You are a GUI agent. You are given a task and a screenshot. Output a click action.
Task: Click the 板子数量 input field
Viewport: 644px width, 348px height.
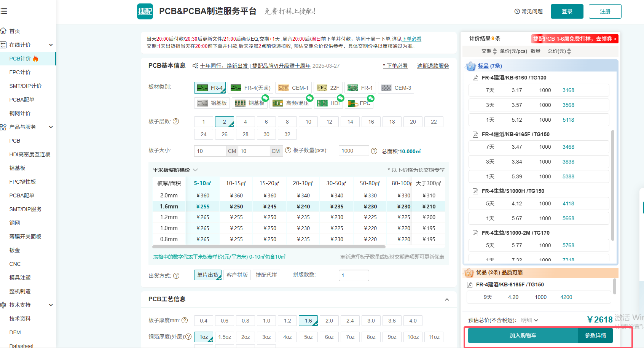tap(354, 151)
